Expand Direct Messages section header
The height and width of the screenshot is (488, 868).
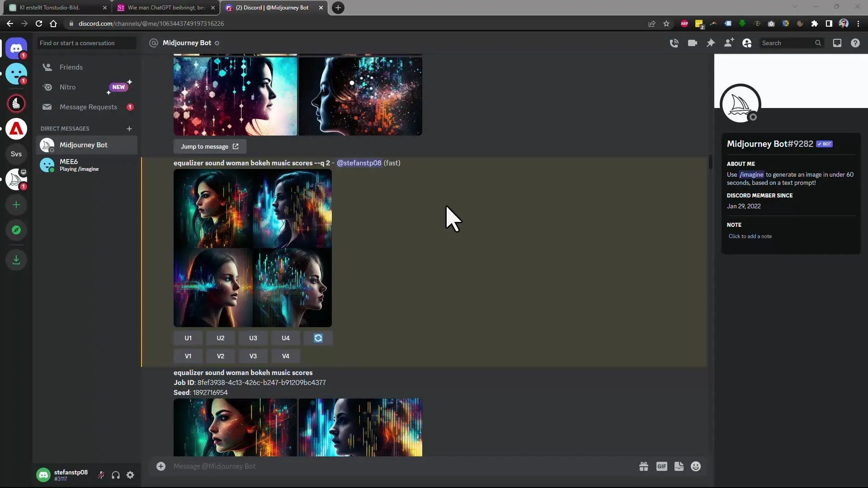65,128
